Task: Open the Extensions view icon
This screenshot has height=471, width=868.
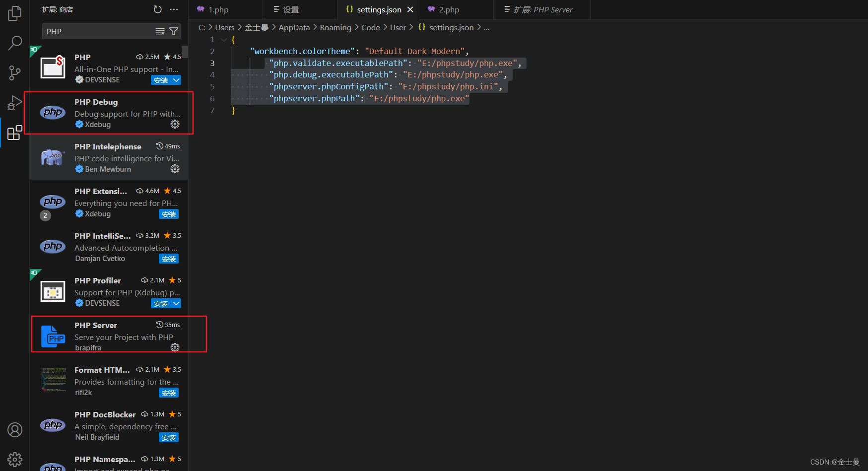Action: click(x=15, y=133)
